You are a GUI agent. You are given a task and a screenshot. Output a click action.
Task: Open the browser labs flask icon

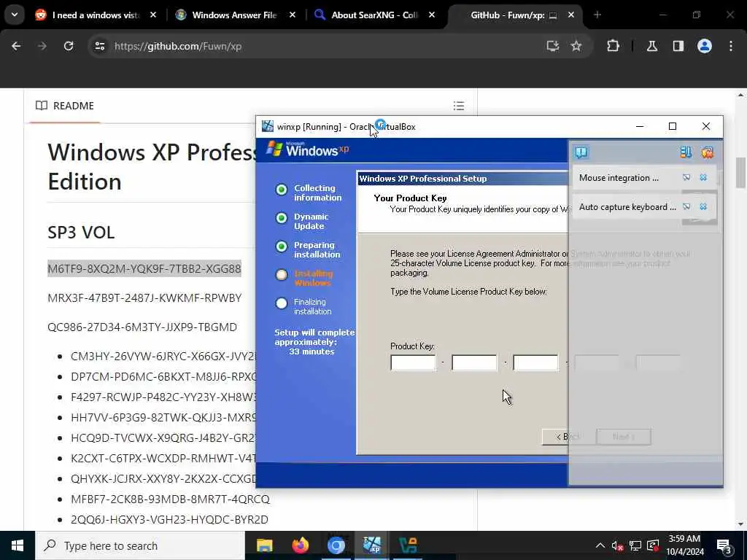pos(652,46)
